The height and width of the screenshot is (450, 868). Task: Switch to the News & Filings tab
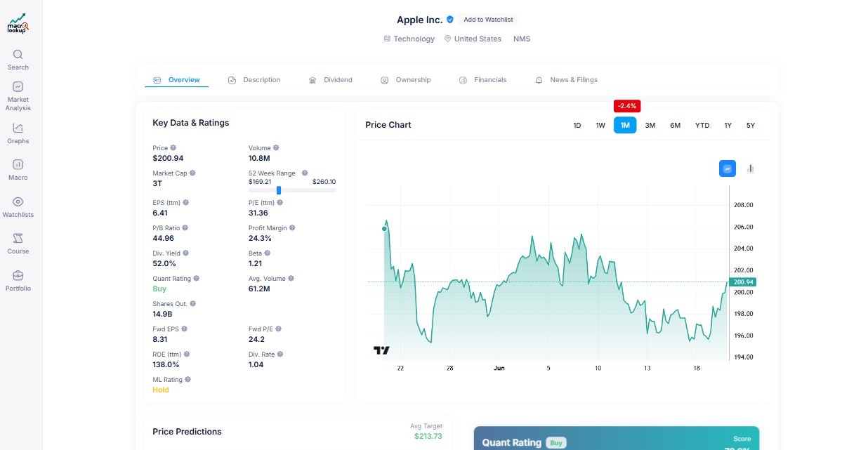pos(566,80)
